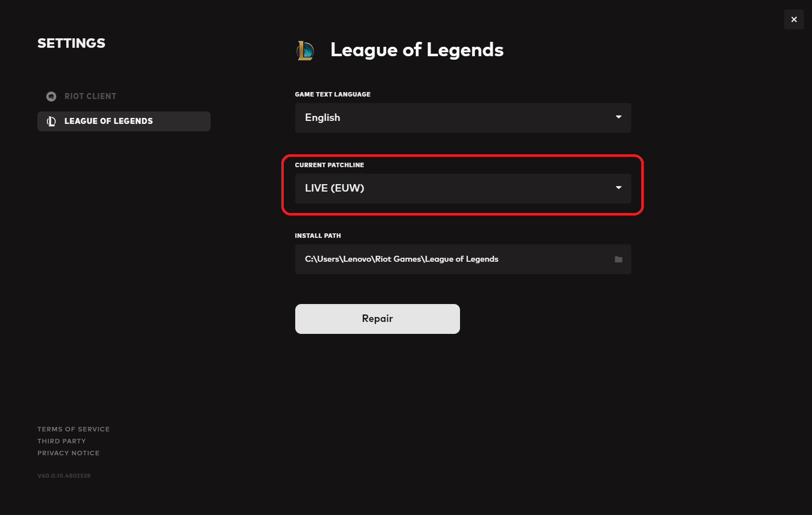Screen dimensions: 812x515
Task: Open the Third Party link
Action: click(62, 441)
